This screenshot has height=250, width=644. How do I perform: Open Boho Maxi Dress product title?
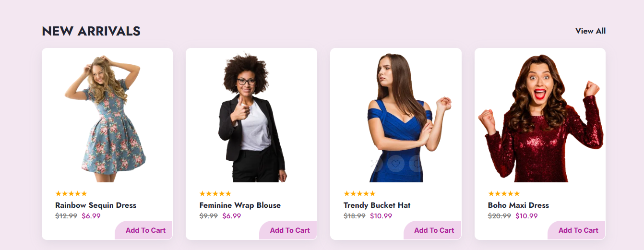(518, 205)
